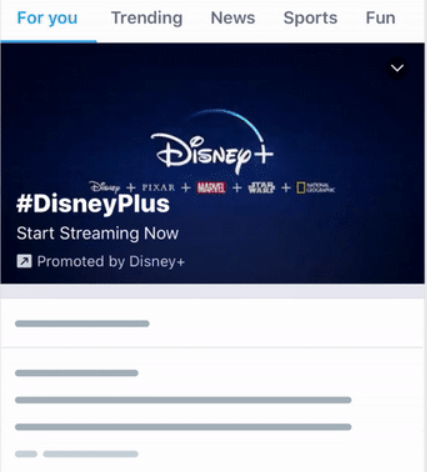
Task: Open the Fun tab
Action: click(380, 18)
